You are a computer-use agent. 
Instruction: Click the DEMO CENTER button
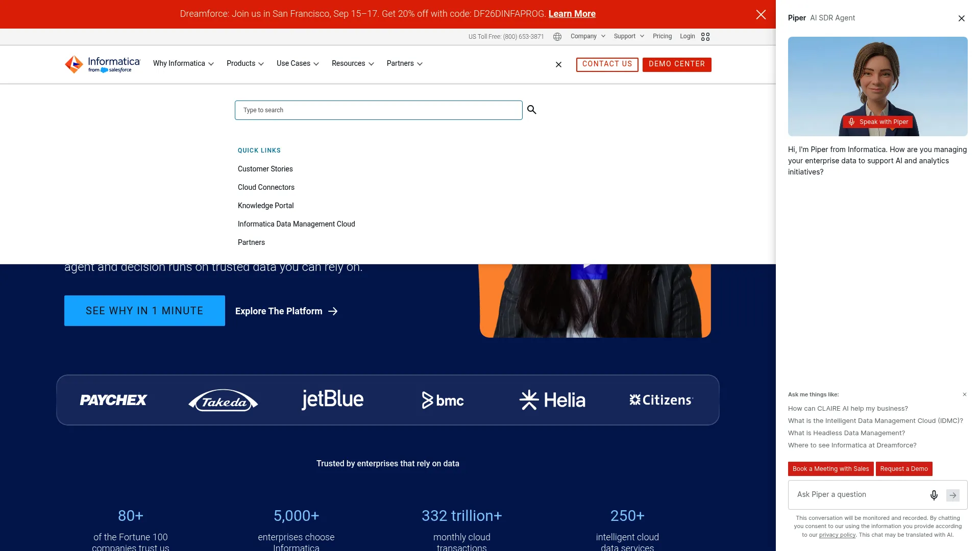[x=677, y=64]
